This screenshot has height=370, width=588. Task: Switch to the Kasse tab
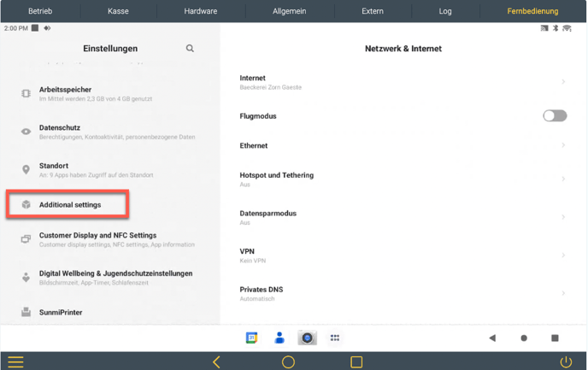click(118, 11)
